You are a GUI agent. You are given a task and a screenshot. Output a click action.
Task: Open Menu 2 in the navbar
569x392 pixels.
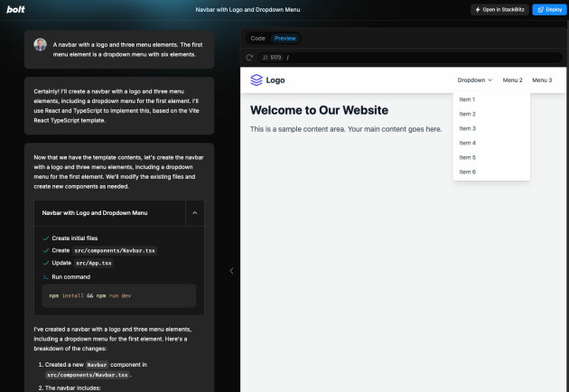[x=512, y=80]
